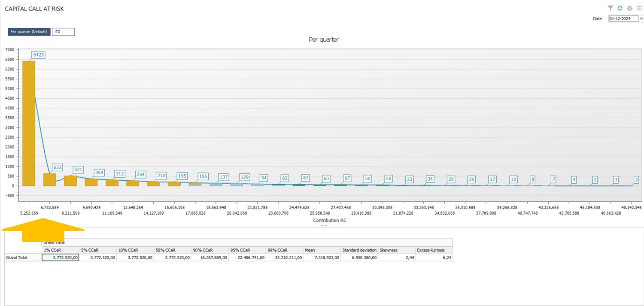The height and width of the screenshot is (306, 644).
Task: Click the 1% CCaR column header
Action: coord(60,250)
